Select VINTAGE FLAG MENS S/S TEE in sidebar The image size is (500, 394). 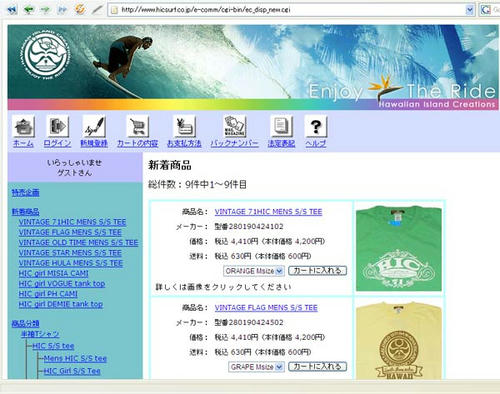coord(70,232)
